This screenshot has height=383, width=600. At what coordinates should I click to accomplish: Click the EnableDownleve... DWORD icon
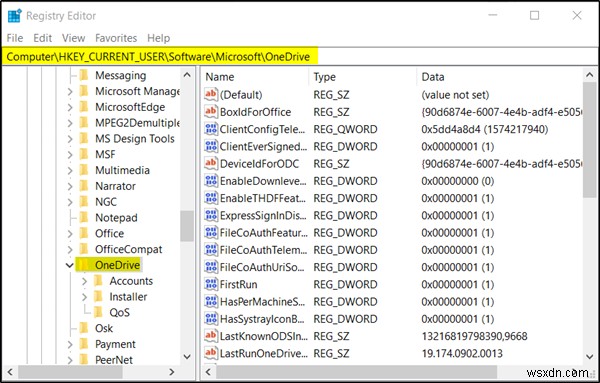pyautogui.click(x=211, y=180)
